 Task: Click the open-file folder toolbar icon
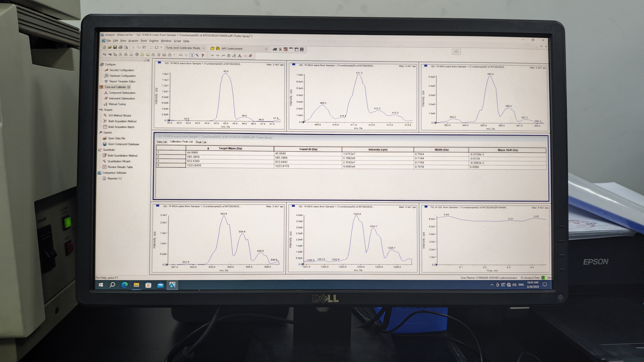[110, 47]
